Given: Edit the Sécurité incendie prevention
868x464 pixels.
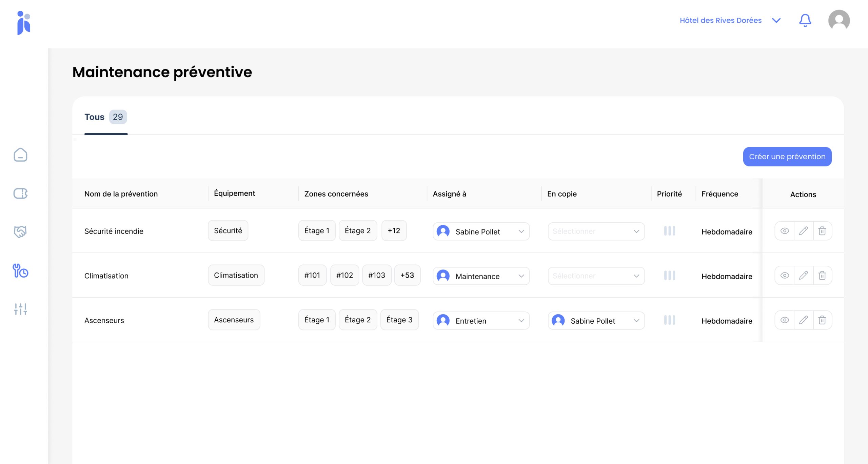Looking at the screenshot, I should (803, 231).
